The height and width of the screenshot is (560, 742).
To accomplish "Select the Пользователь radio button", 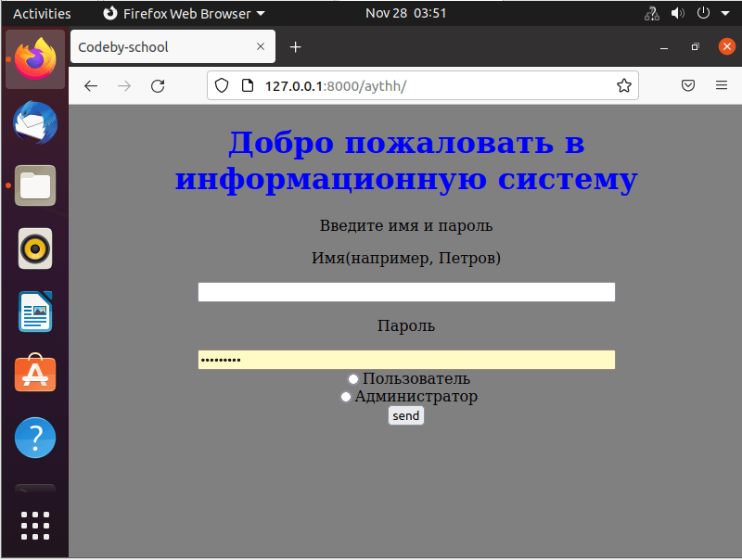I will (352, 378).
